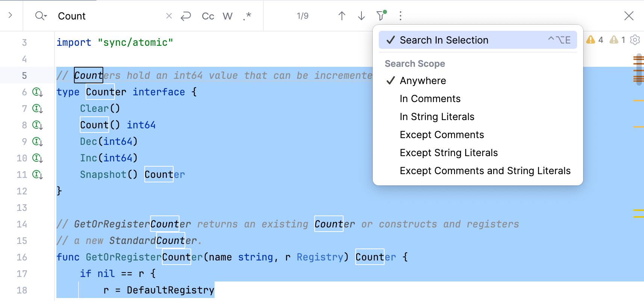644x301 pixels.
Task: Click the previous occurrence up arrow
Action: pos(342,16)
